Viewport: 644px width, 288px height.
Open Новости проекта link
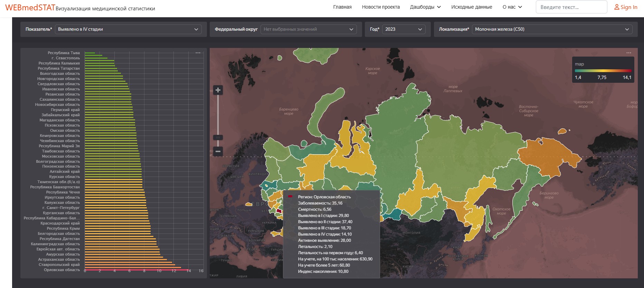pyautogui.click(x=380, y=7)
